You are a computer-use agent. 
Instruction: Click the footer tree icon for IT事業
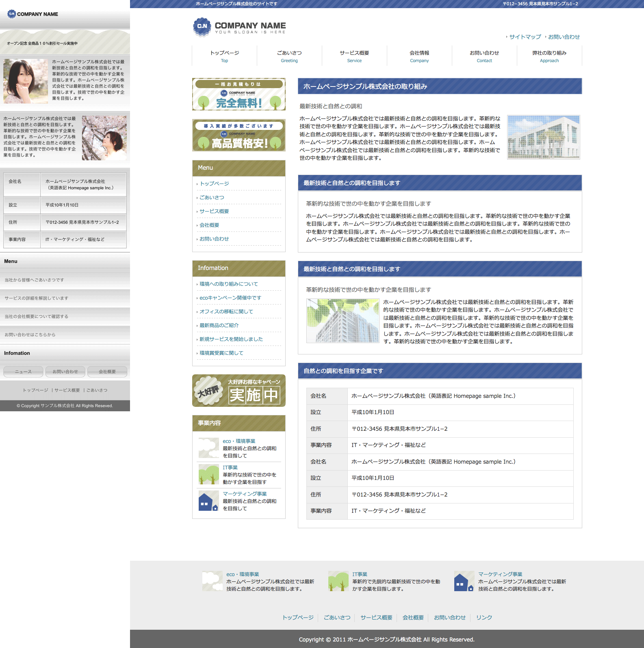(338, 581)
